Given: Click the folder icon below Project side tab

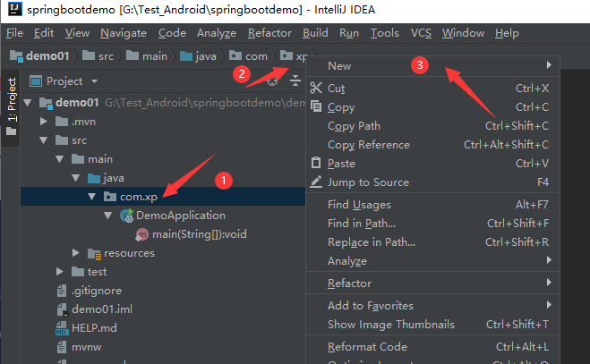Looking at the screenshot, I should pos(12,131).
